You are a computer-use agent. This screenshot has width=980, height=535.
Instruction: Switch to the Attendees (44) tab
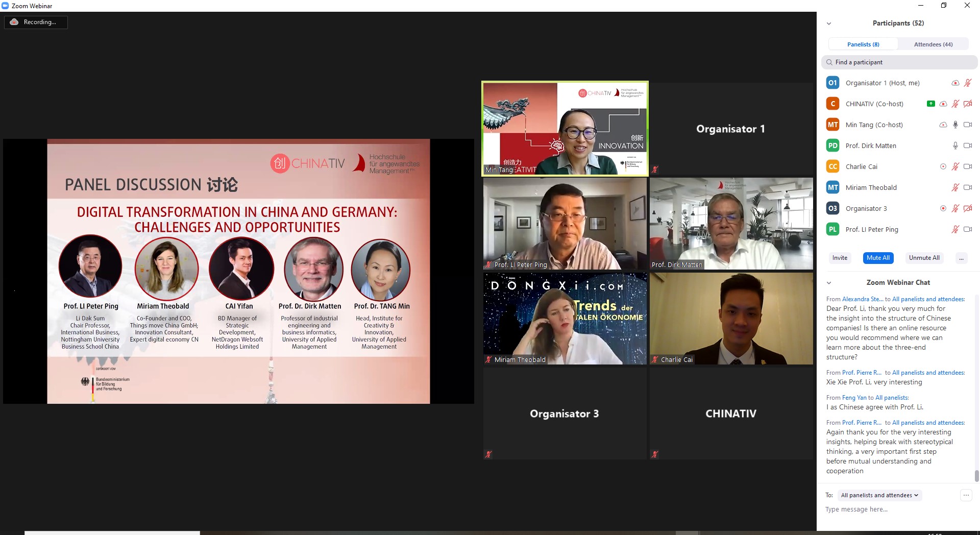coord(933,44)
